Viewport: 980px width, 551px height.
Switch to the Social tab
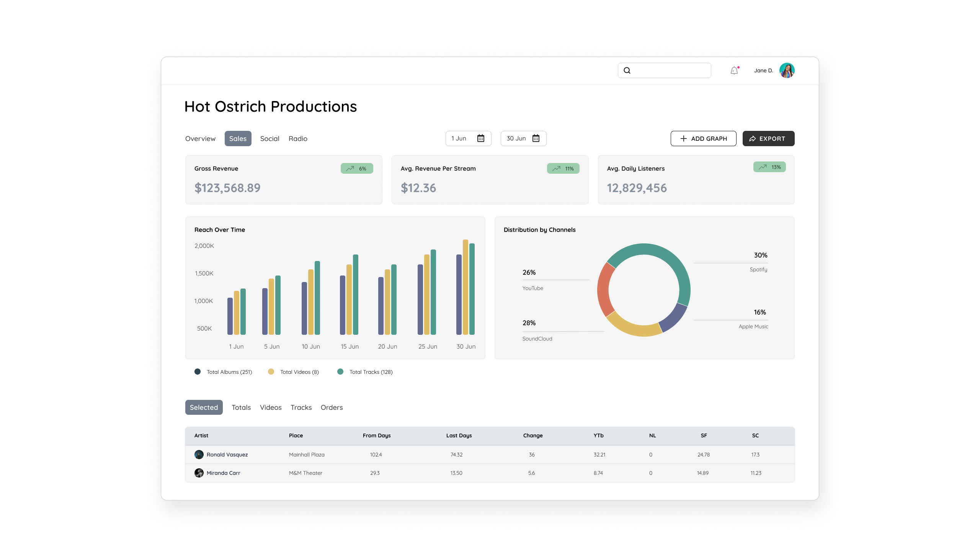point(269,139)
